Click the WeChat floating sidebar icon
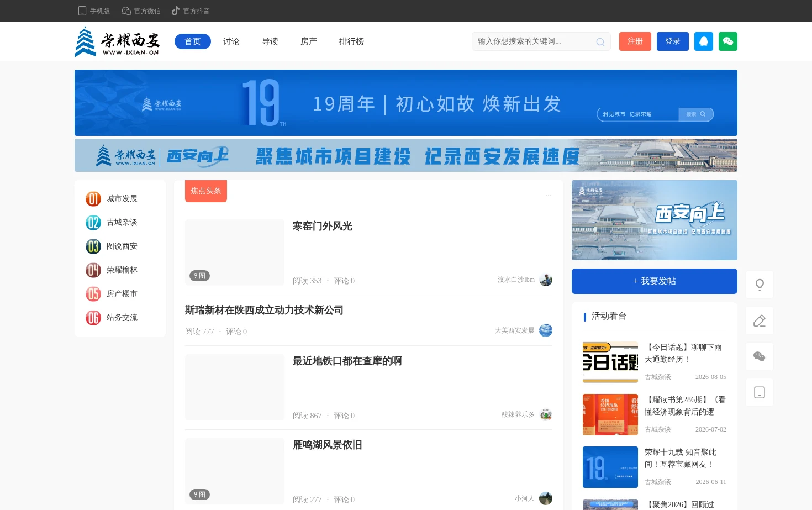The height and width of the screenshot is (510, 812). [x=760, y=356]
